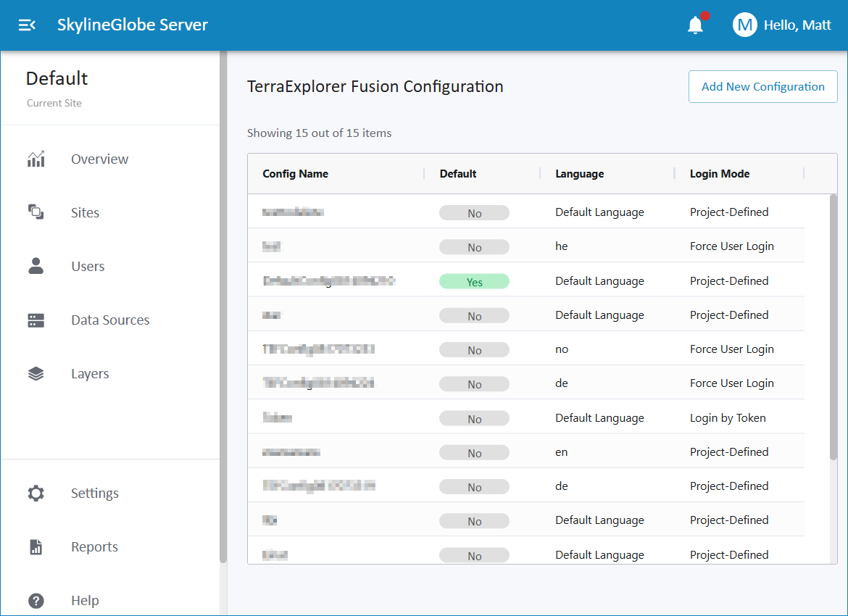Click the Reports document icon
The width and height of the screenshot is (848, 616).
pyautogui.click(x=36, y=546)
